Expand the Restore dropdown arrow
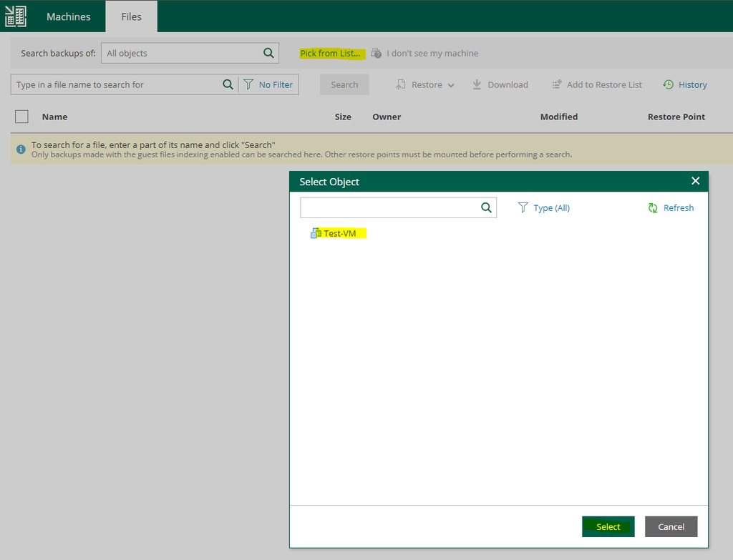Screen dimensions: 733x560 click(451, 85)
